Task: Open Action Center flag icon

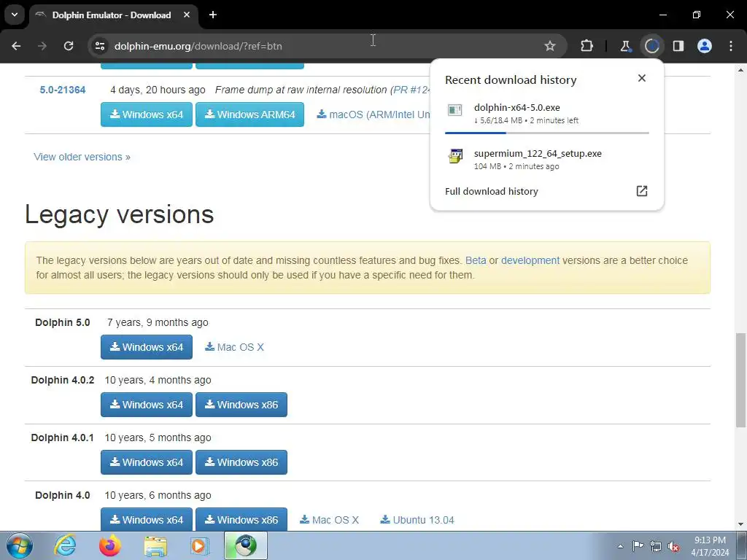Action: (638, 546)
